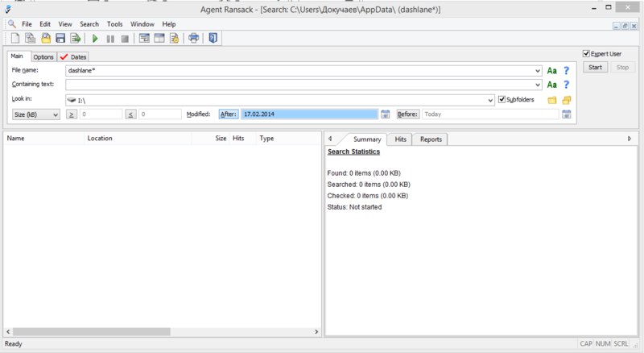Open the File menu

tap(27, 24)
